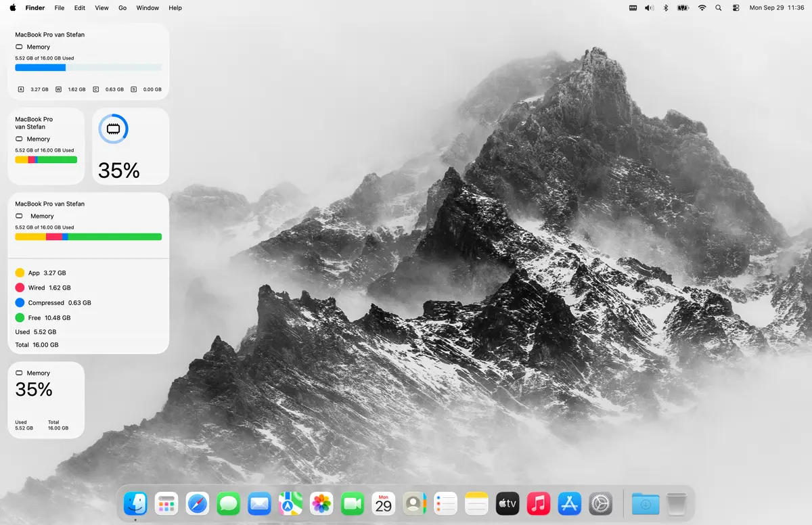The image size is (812, 525).
Task: Click the Bluetooth status icon
Action: (x=665, y=8)
